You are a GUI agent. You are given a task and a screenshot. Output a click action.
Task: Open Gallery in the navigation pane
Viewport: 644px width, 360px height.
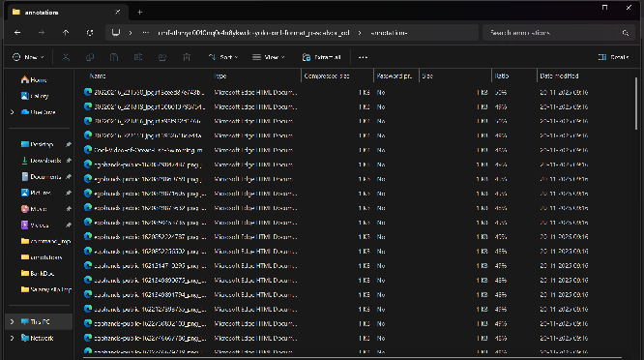click(35, 96)
